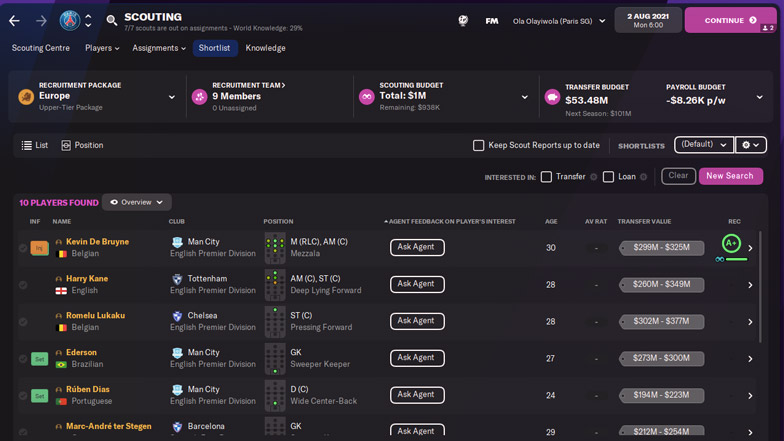Sort by Transfer Value column header

coord(644,222)
